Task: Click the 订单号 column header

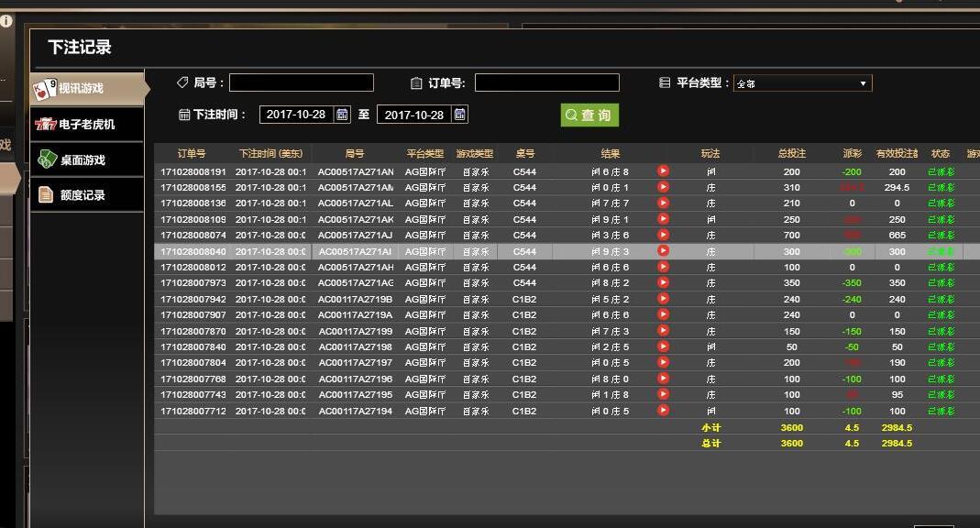Action: [x=192, y=154]
